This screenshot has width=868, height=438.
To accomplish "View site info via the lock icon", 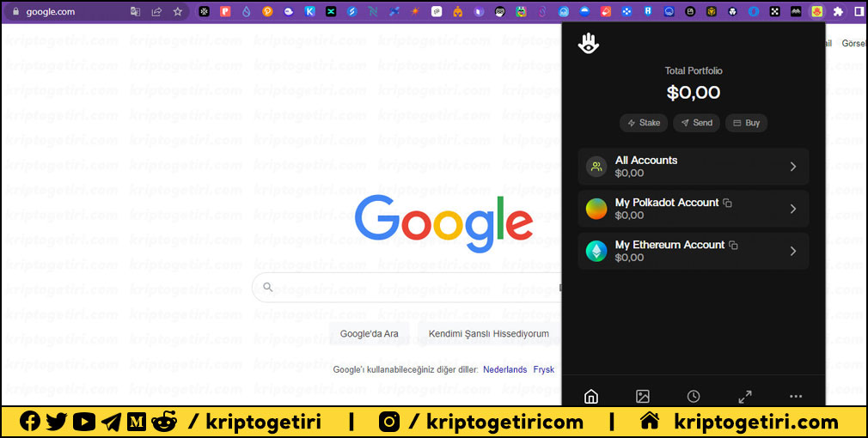I will point(15,11).
